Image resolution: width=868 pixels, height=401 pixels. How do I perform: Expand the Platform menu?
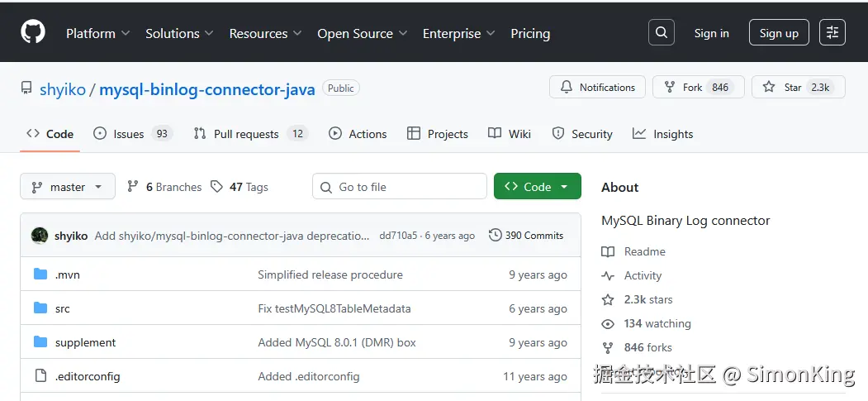97,34
